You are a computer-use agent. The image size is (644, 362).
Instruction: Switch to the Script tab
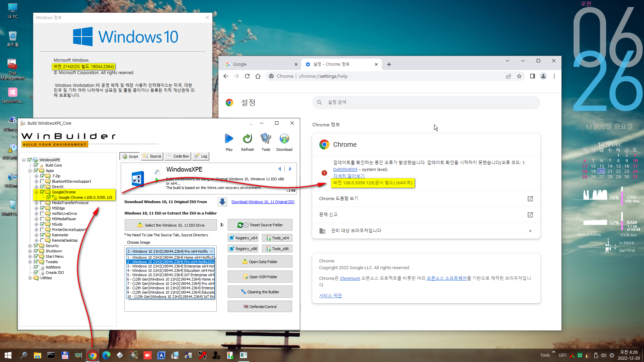130,156
